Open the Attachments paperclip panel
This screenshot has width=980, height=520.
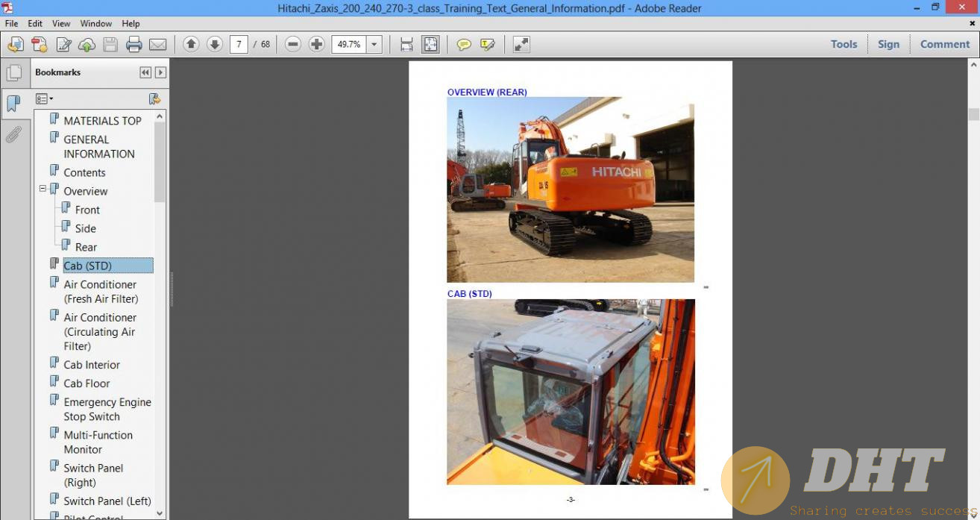coord(13,135)
